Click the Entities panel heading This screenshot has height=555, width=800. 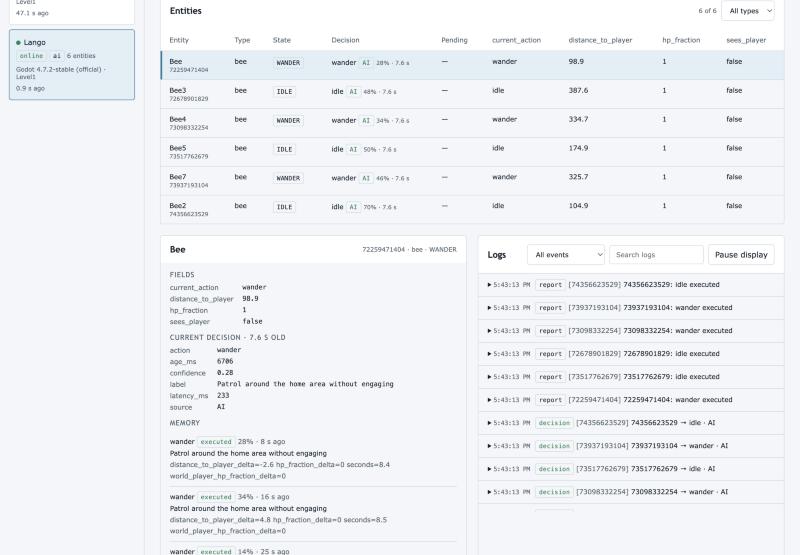point(185,11)
